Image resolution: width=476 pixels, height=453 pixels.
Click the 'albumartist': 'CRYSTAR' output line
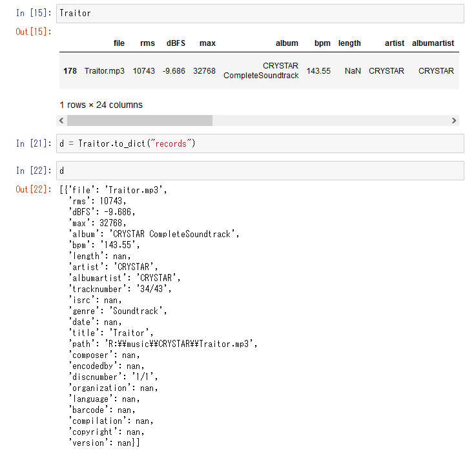click(x=125, y=278)
